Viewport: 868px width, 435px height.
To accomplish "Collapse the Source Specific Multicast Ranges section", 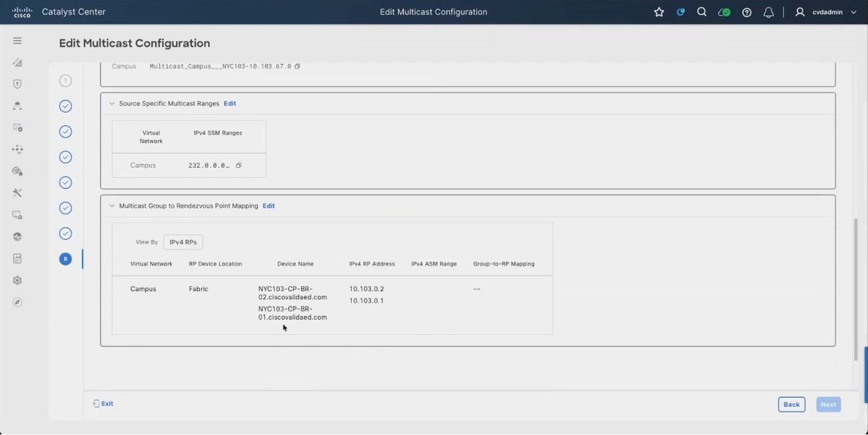I will (x=112, y=104).
